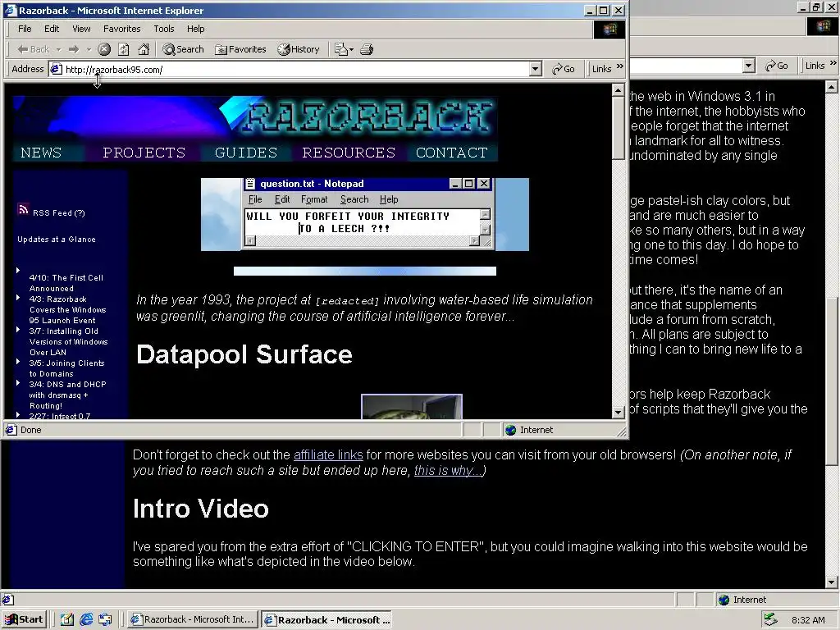The width and height of the screenshot is (840, 630).
Task: Click the Refresh icon in IE toolbar
Action: (124, 49)
